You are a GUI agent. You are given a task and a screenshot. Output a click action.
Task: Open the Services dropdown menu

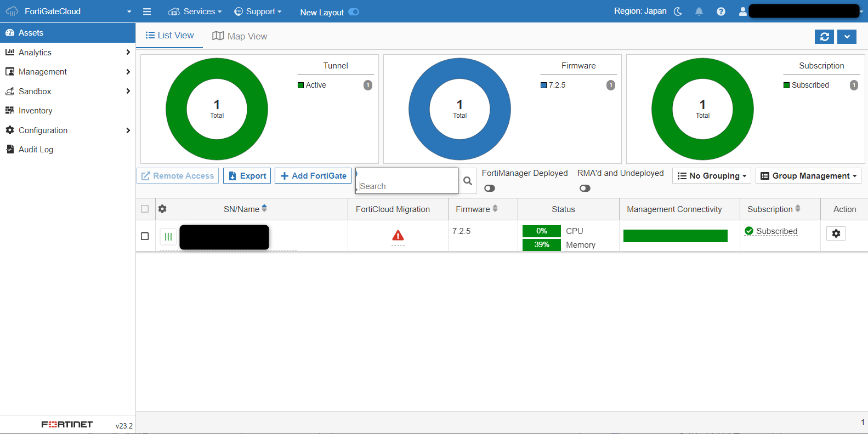pyautogui.click(x=195, y=12)
